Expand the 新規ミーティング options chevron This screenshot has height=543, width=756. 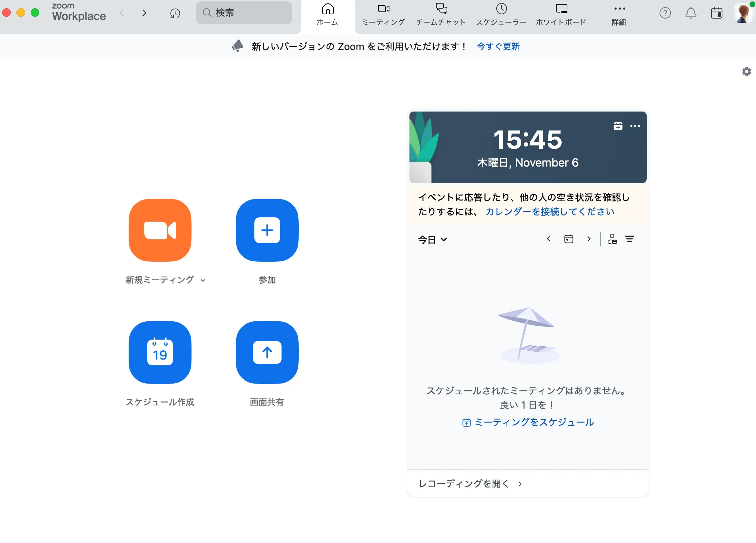203,280
